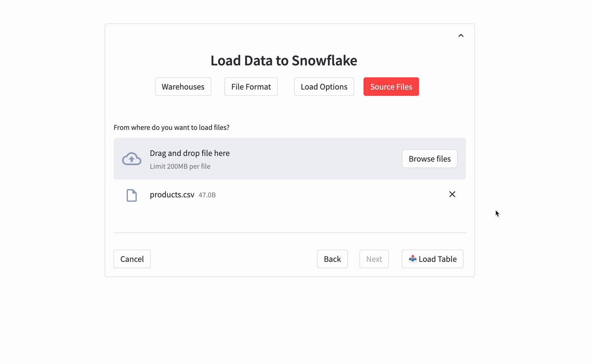The image size is (592, 364).
Task: Go to the Load Options step
Action: tap(324, 87)
